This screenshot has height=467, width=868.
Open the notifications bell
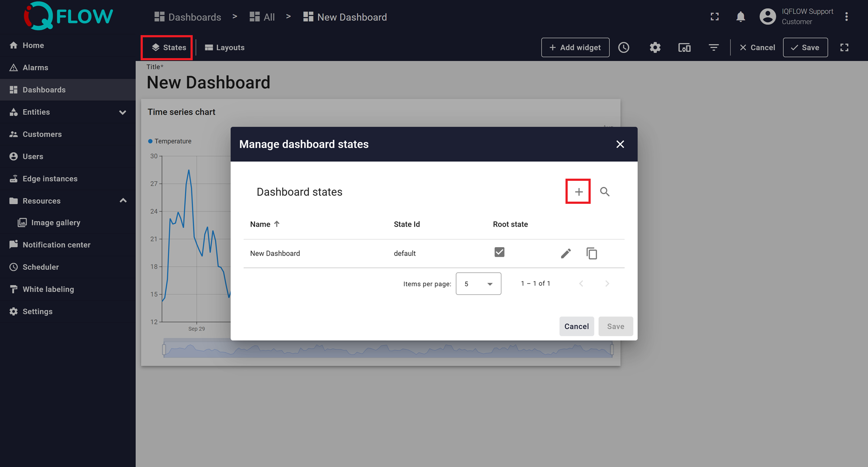point(740,17)
